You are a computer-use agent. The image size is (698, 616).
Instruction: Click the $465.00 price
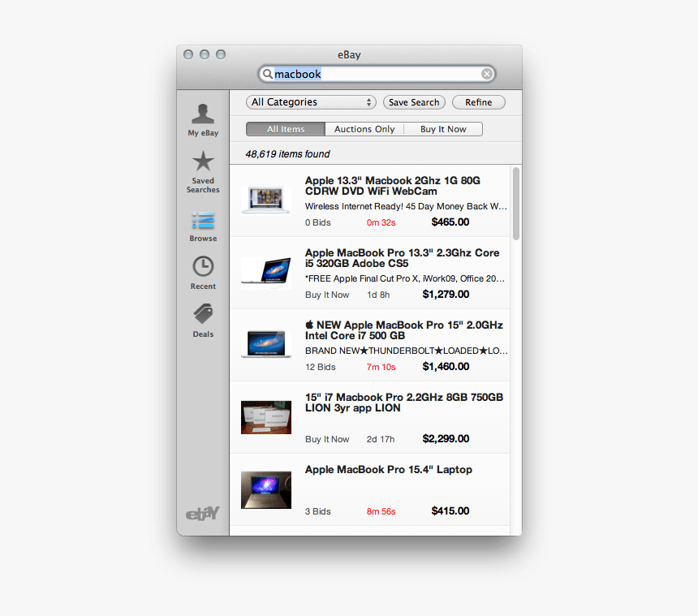[x=450, y=222]
